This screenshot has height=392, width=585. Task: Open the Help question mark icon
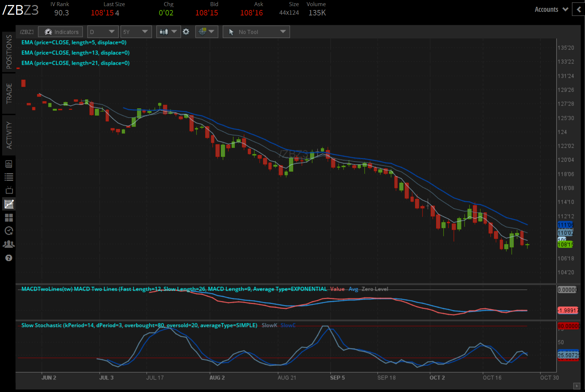[9, 258]
